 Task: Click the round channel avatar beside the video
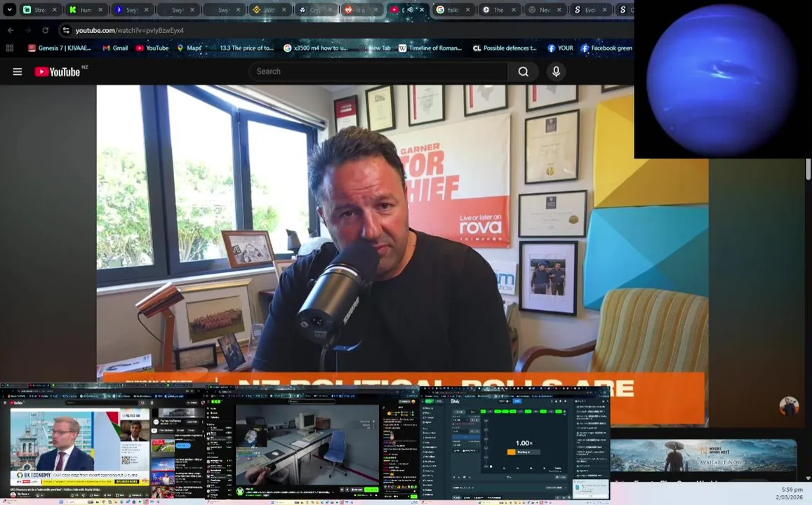tap(789, 407)
